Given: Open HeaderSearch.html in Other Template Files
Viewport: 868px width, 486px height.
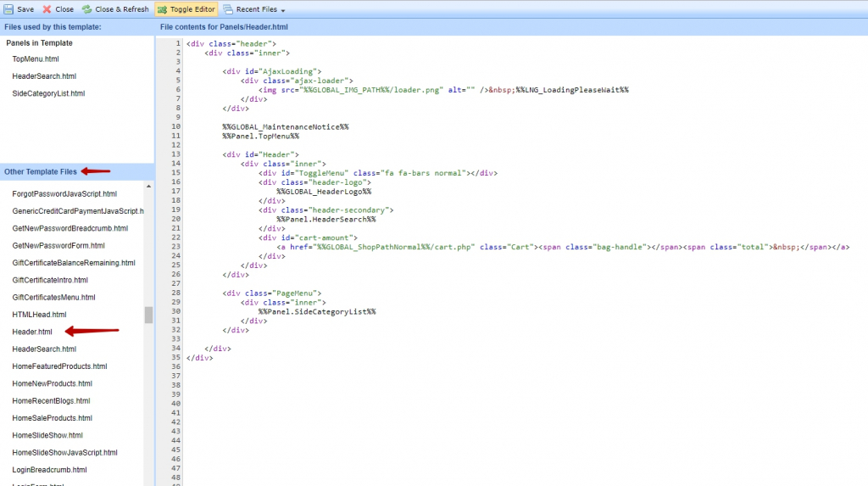Looking at the screenshot, I should [x=44, y=349].
